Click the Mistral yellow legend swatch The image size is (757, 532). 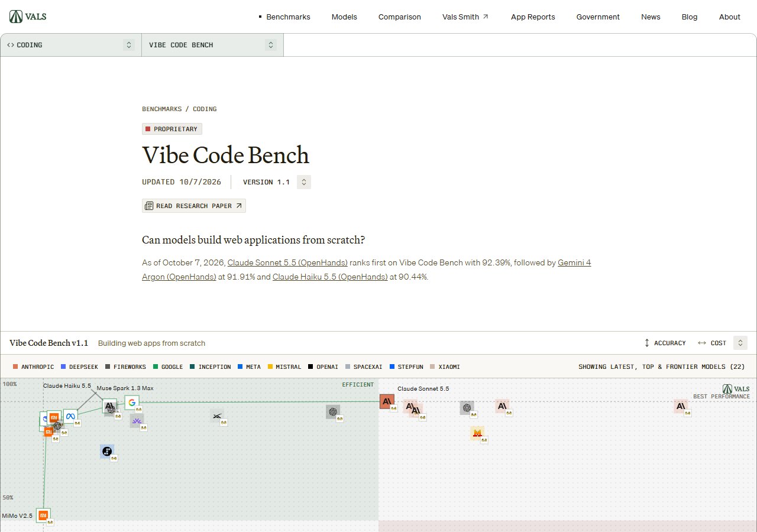(x=270, y=367)
